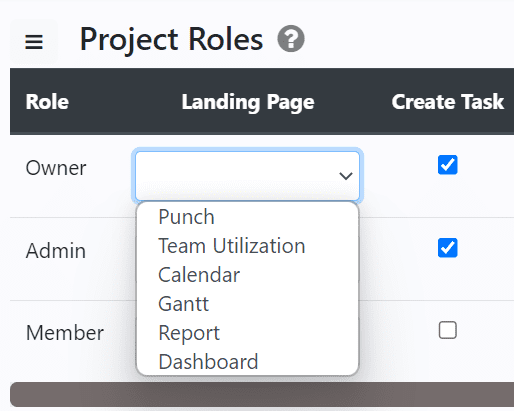Select the Admin role row label

coord(56,250)
